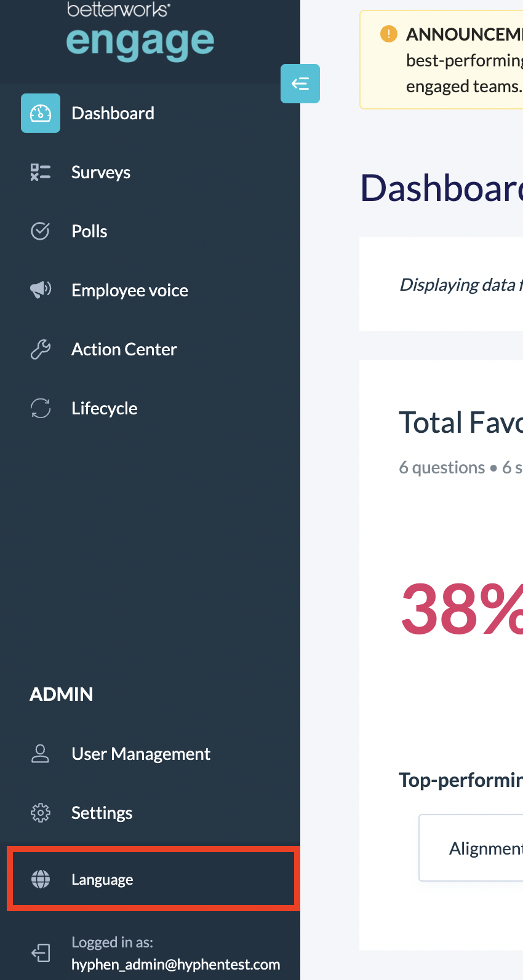Click the announcement warning icon
This screenshot has height=980, width=523.
[x=389, y=34]
